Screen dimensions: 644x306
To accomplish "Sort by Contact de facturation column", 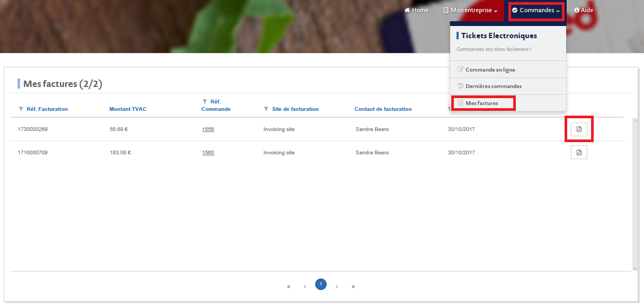I will [383, 109].
